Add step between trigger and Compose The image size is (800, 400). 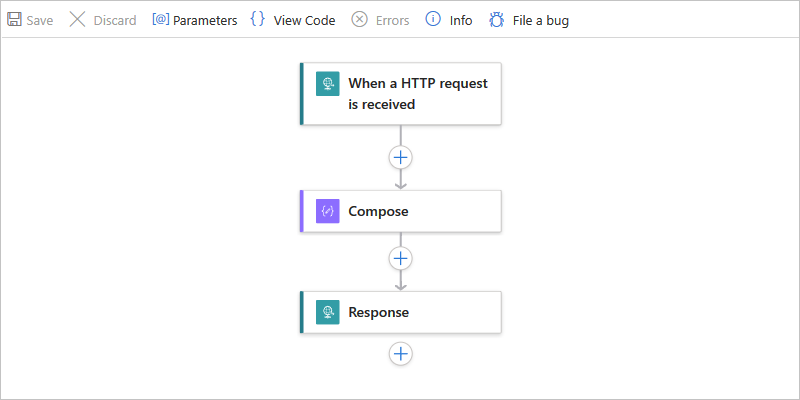click(x=401, y=157)
